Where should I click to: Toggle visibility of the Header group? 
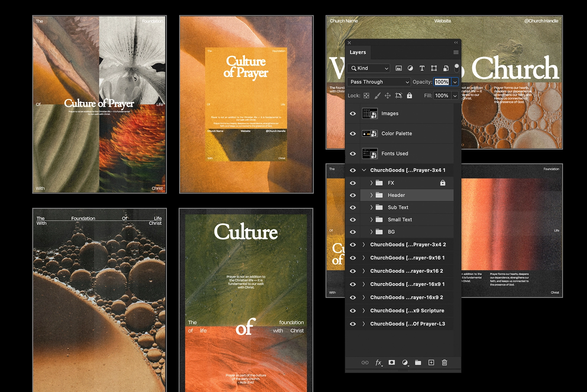coord(353,195)
